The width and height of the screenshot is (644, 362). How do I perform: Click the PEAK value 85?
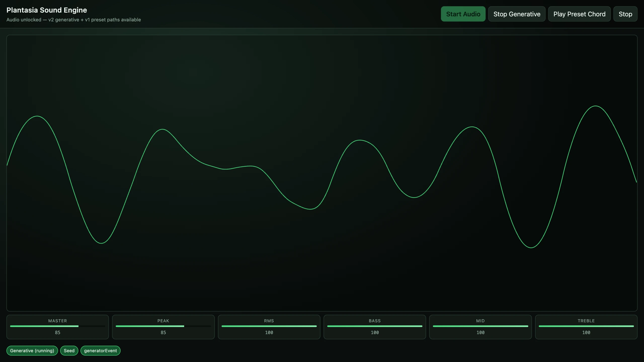(x=163, y=333)
